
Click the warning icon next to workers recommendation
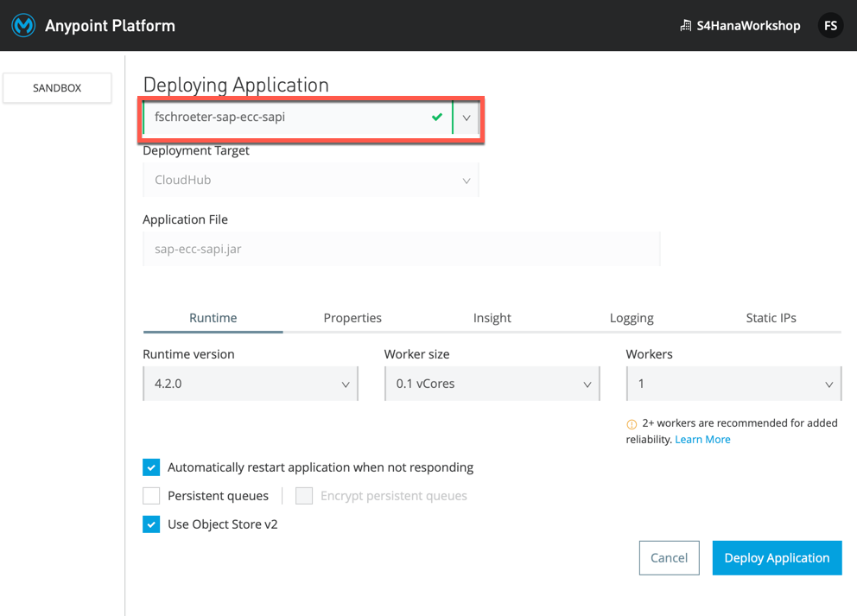[x=630, y=422]
